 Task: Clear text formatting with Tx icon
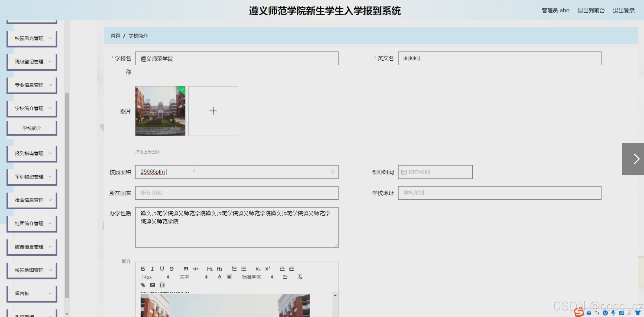[x=300, y=277]
